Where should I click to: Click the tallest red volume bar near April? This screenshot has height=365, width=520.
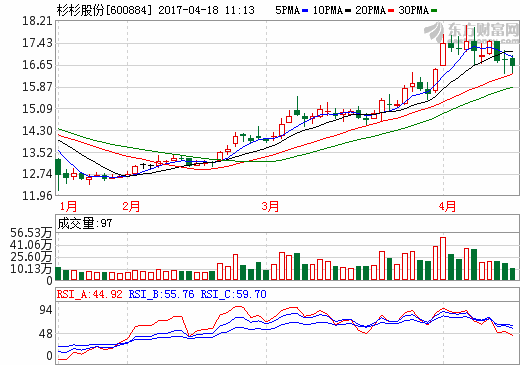[443, 259]
